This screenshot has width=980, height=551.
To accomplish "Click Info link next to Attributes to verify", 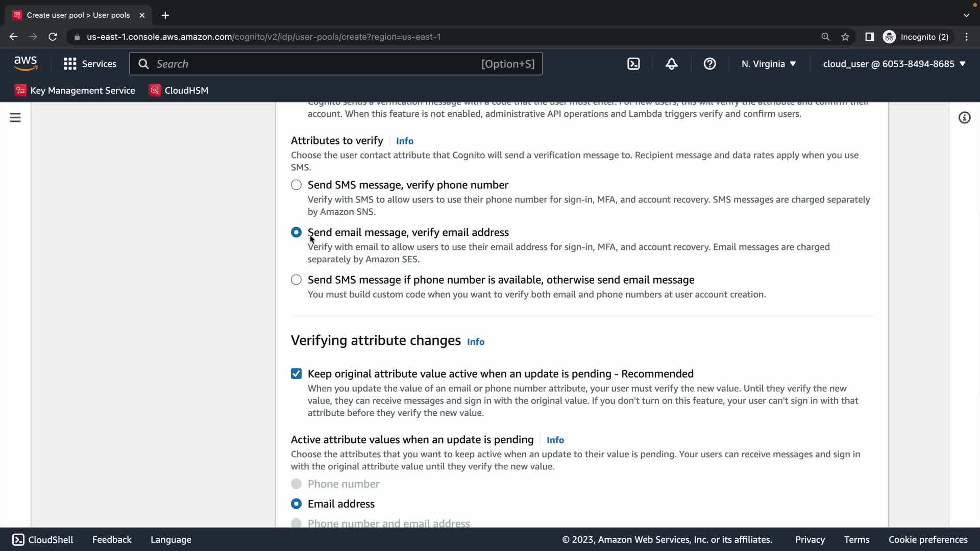I will click(404, 141).
